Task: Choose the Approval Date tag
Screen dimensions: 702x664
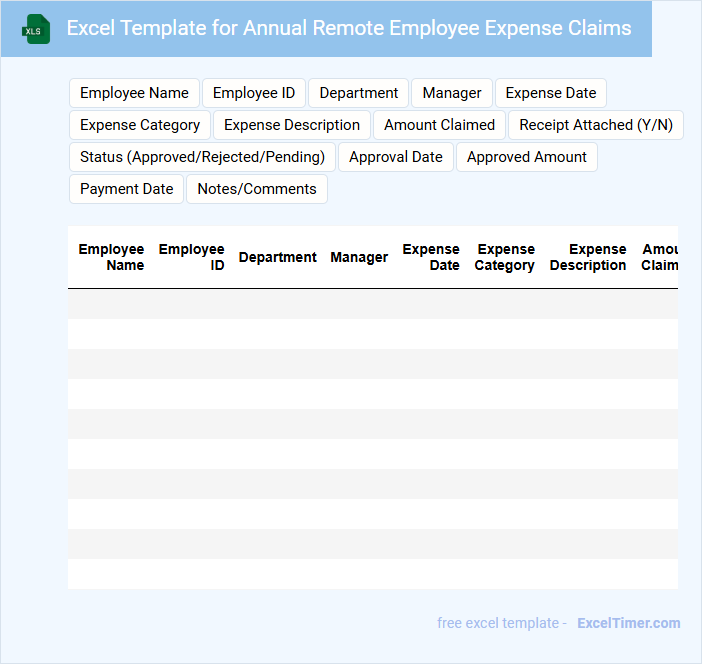Action: point(395,157)
